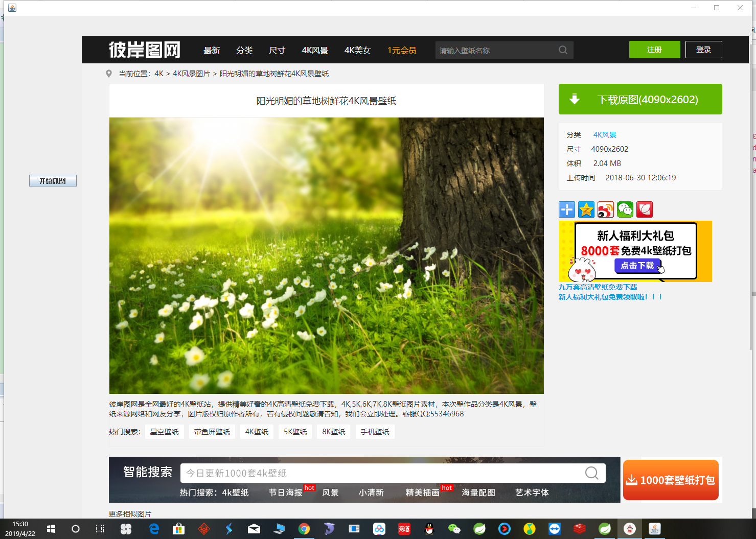
Task: Click the green 注册 button
Action: click(655, 50)
